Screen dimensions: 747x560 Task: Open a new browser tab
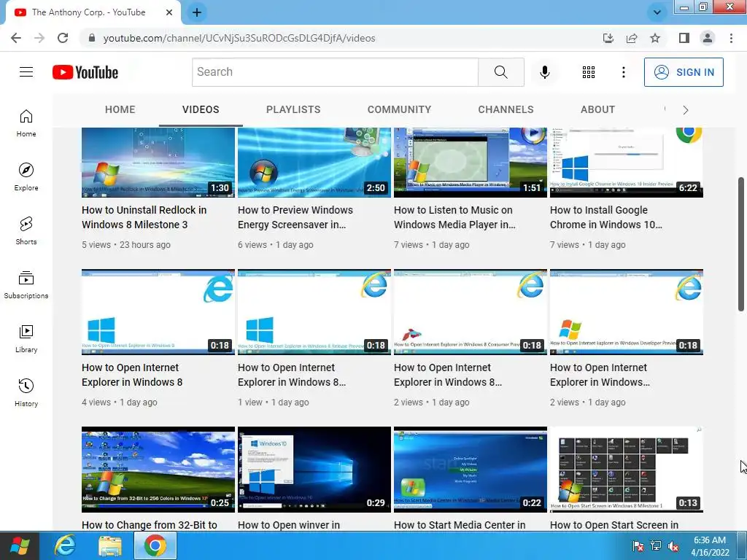197,12
